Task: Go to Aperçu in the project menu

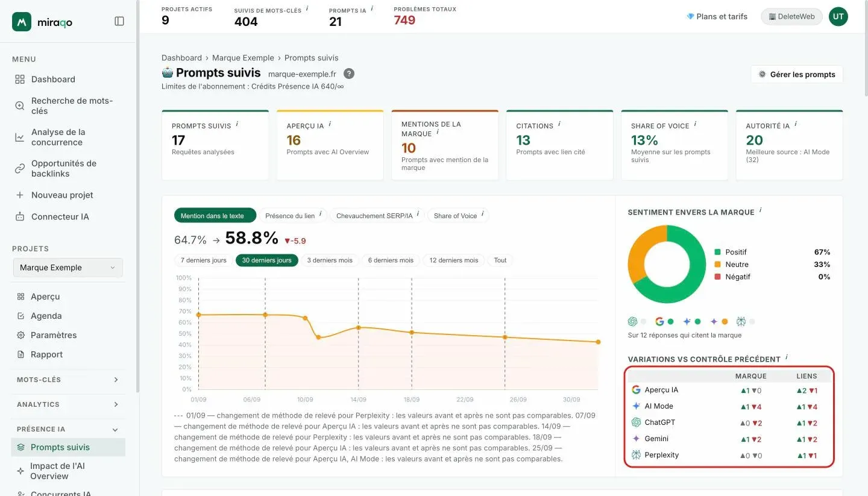Action: pos(45,297)
